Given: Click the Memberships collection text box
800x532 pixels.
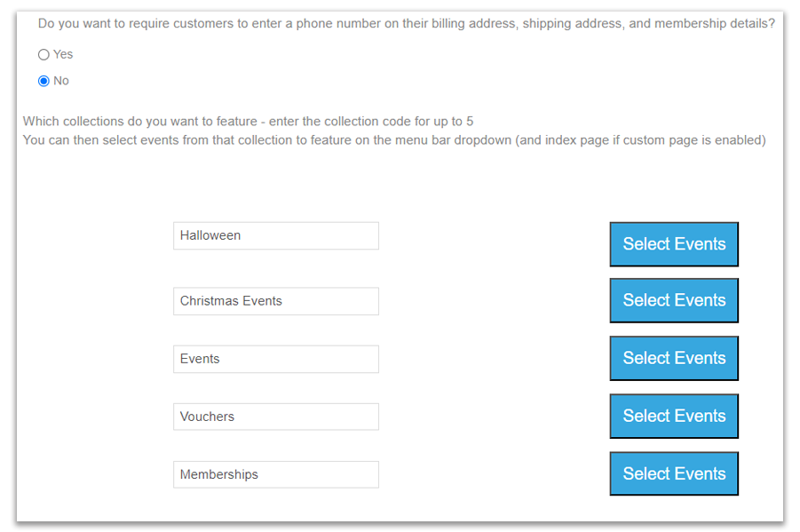Looking at the screenshot, I should tap(275, 474).
